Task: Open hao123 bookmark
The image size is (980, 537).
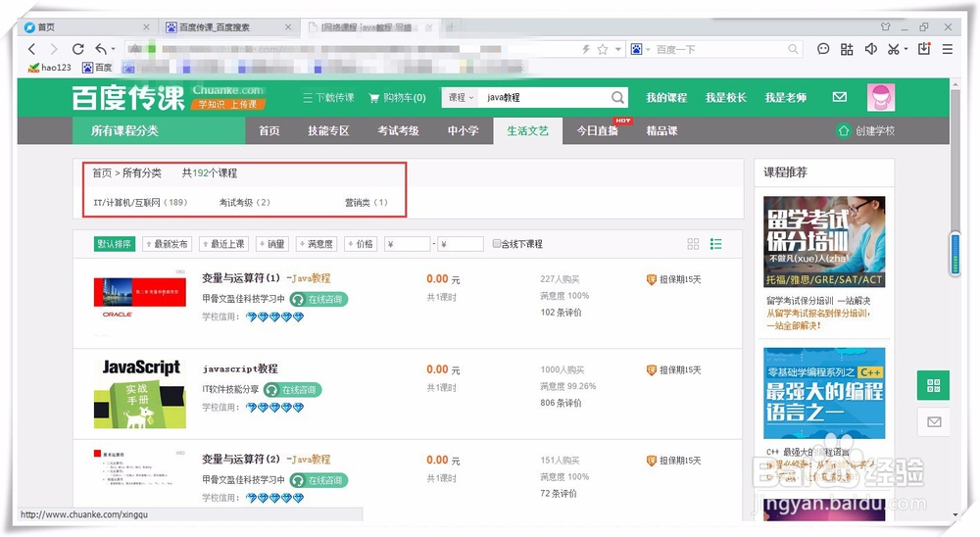Action: (x=50, y=68)
